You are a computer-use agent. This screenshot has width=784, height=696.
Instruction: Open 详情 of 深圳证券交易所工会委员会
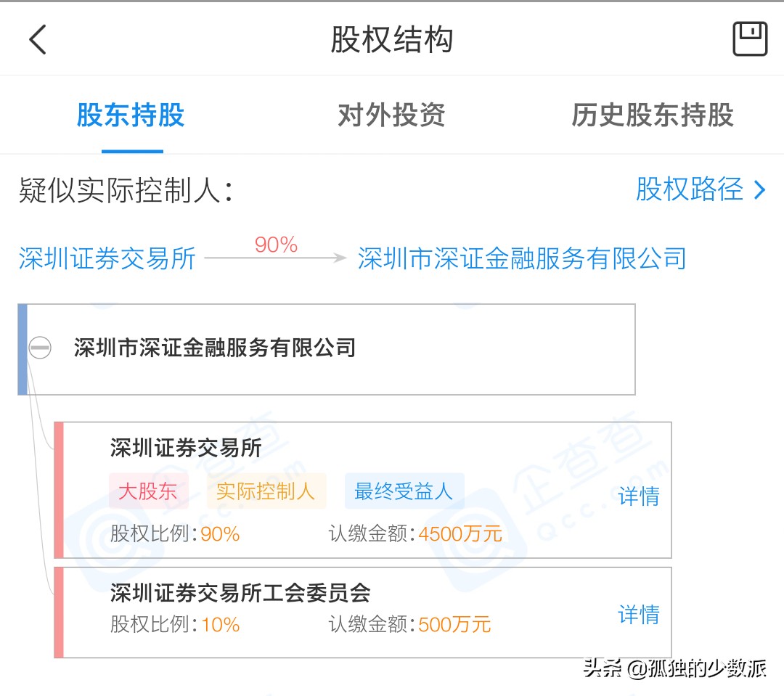(638, 615)
